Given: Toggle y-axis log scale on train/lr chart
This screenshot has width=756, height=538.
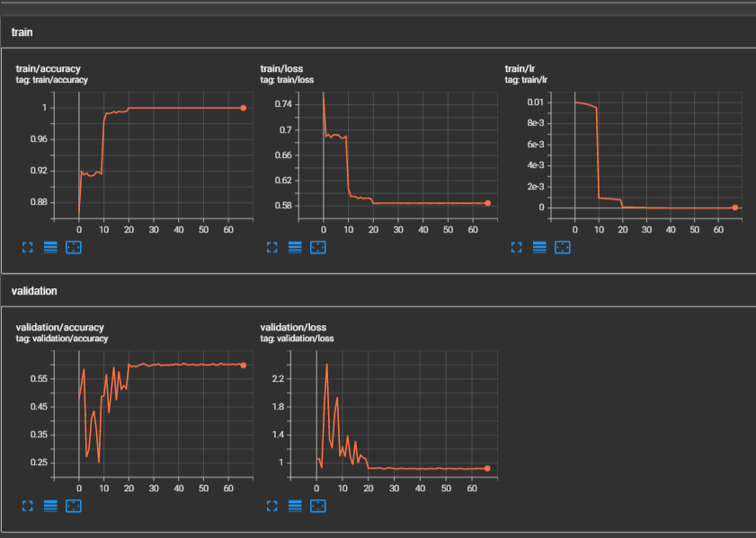Looking at the screenshot, I should click(539, 246).
